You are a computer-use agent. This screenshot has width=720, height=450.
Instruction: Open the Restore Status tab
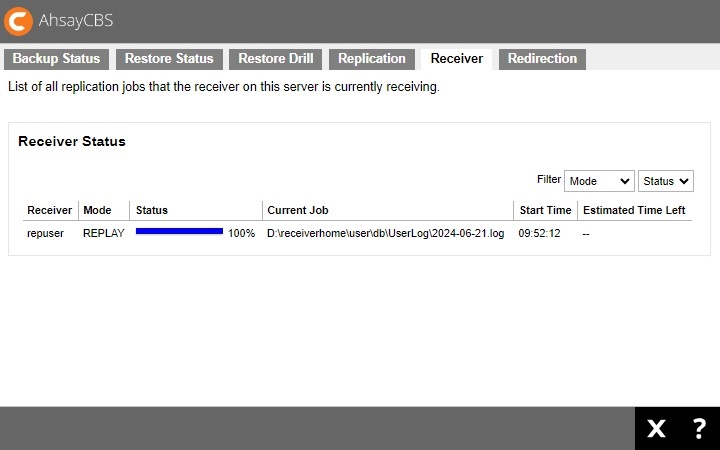click(x=169, y=59)
